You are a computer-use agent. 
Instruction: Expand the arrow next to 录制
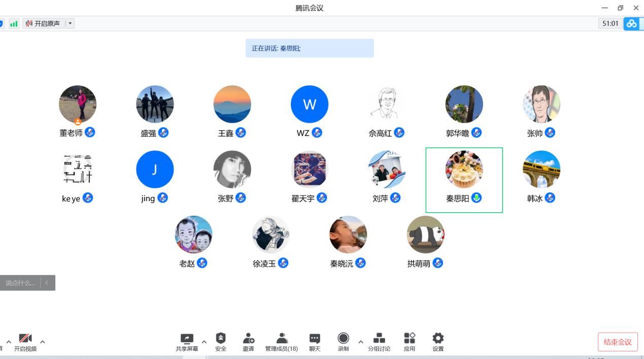point(361,342)
